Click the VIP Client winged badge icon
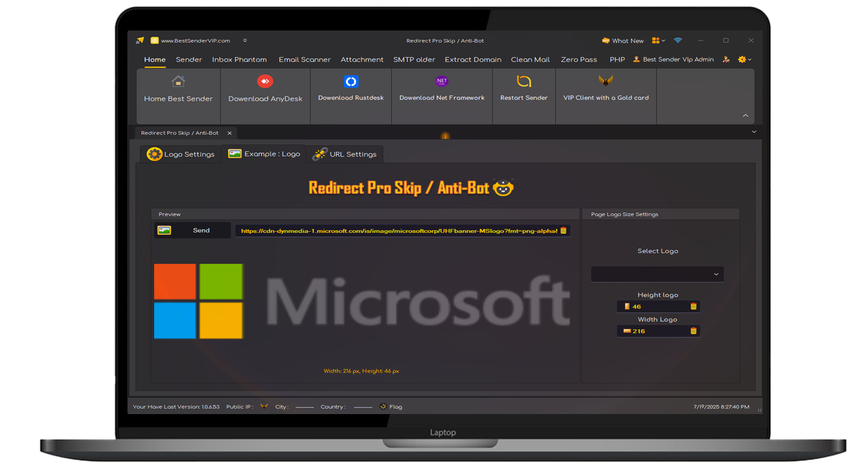Image resolution: width=868 pixels, height=475 pixels. pyautogui.click(x=606, y=80)
